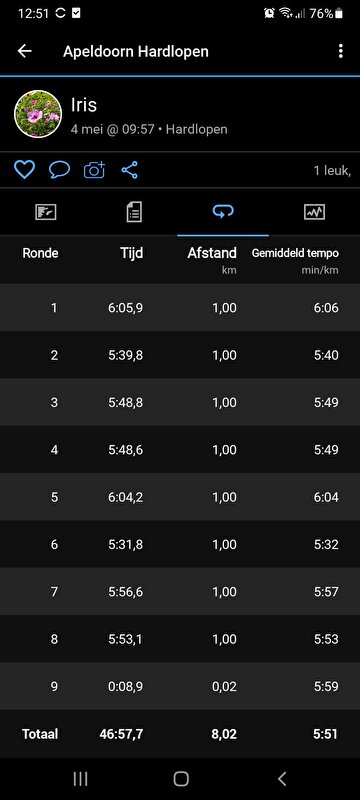Share activity using share icon
The height and width of the screenshot is (800, 360).
pyautogui.click(x=130, y=170)
